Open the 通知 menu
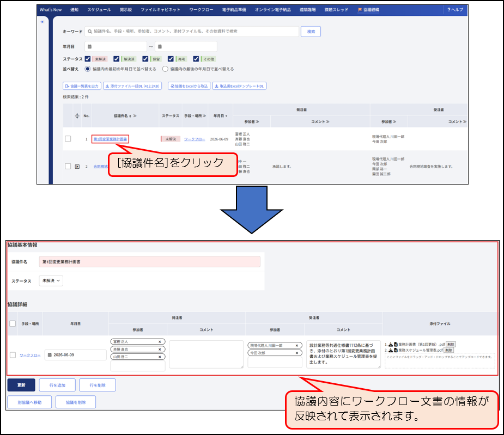This screenshot has height=435, width=504. tap(74, 10)
